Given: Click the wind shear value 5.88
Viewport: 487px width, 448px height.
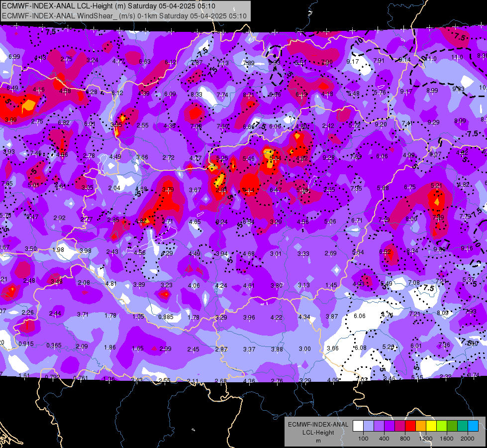Looking at the screenshot, I should coord(383,188).
